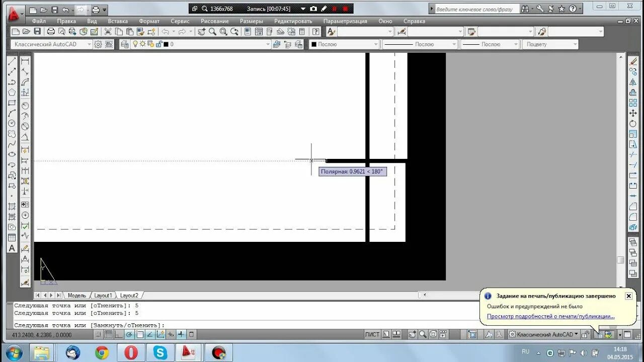Image resolution: width=644 pixels, height=362 pixels.
Task: Select the Polygon tool in draw toolbar
Action: click(12, 93)
